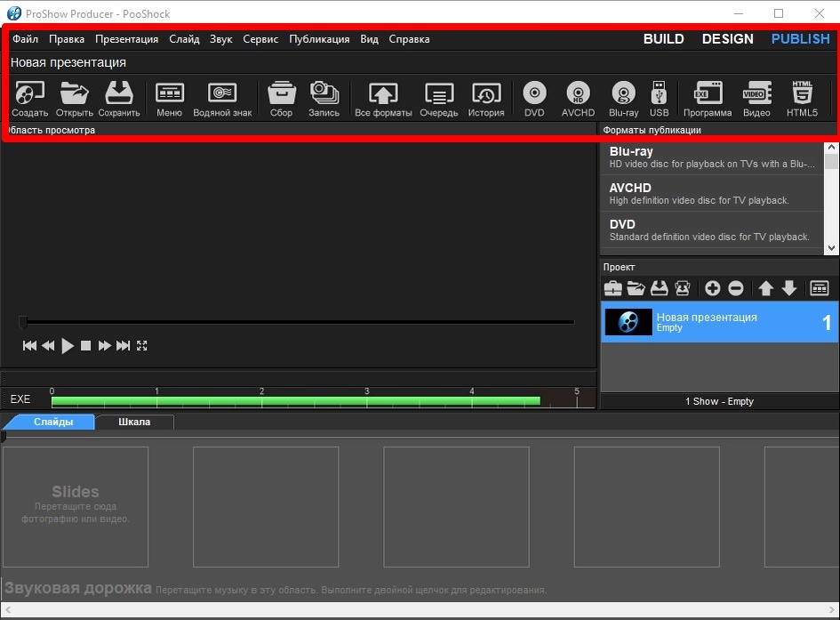Select the Новая презентация show in project list
Viewport: 840px width, 620px height.
pos(719,321)
